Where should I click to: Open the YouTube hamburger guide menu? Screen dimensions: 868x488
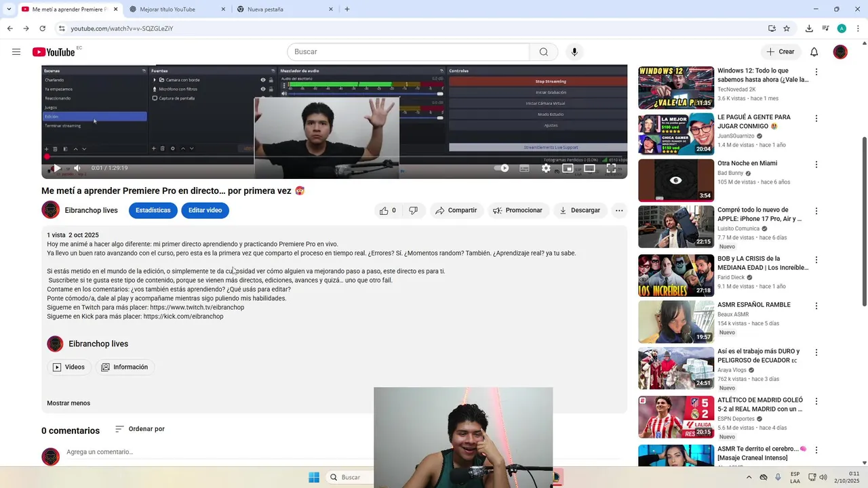coord(16,52)
